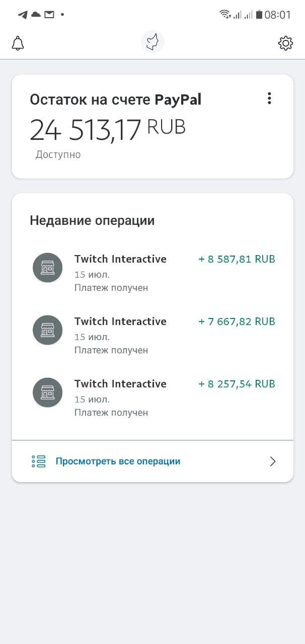305x644 pixels.
Task: Open the third Twitch Interactive transaction title
Action: click(120, 384)
